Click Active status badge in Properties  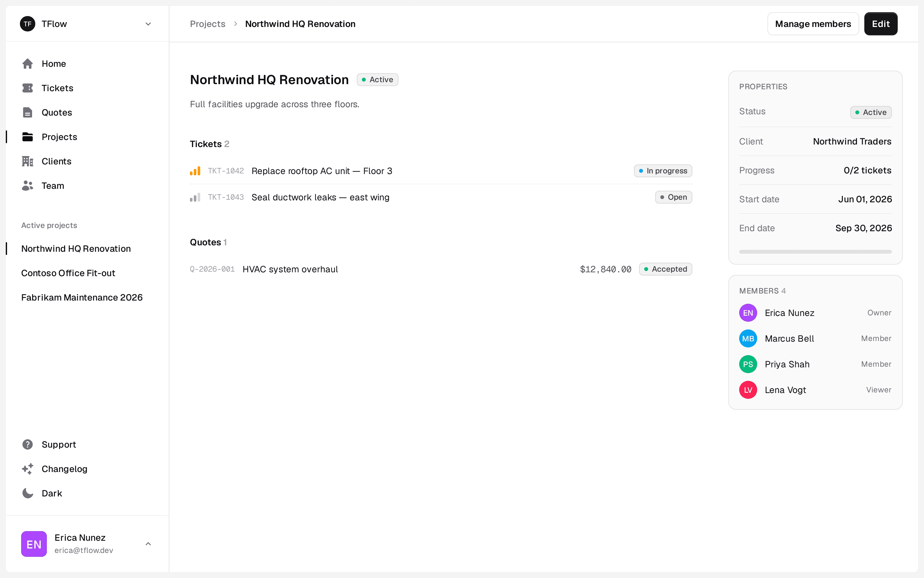[870, 112]
